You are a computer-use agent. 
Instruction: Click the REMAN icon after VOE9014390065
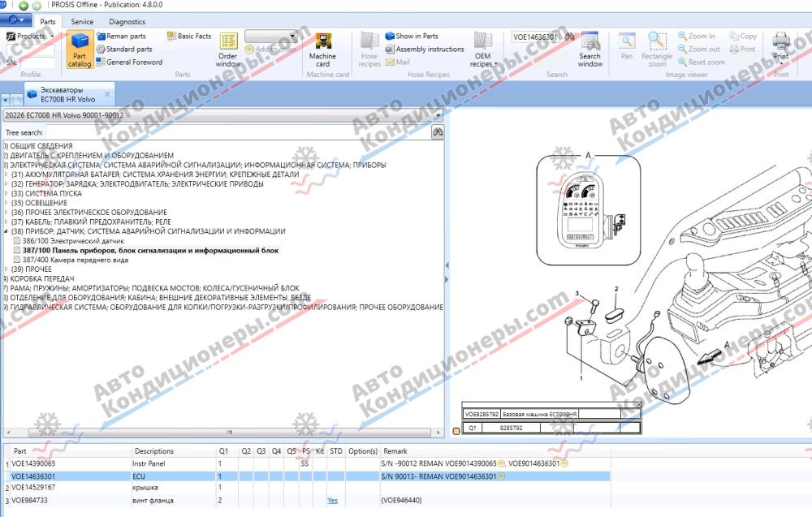(x=501, y=463)
